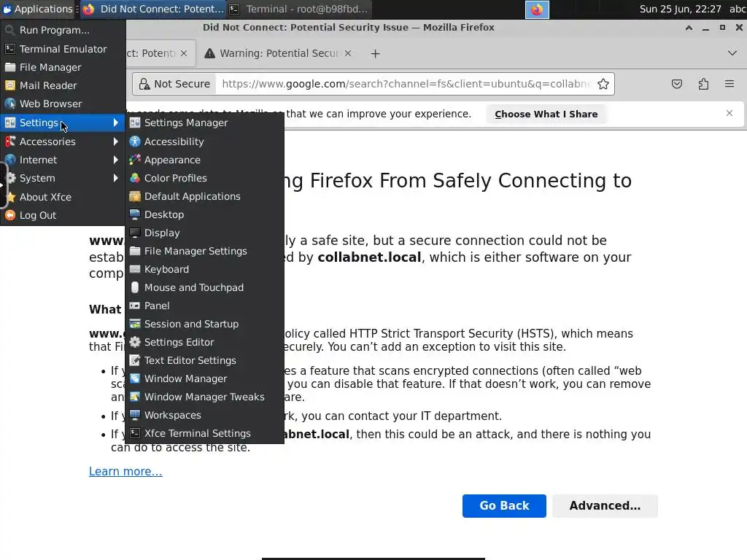This screenshot has height=560, width=747.
Task: Open Display settings icon
Action: pyautogui.click(x=135, y=233)
